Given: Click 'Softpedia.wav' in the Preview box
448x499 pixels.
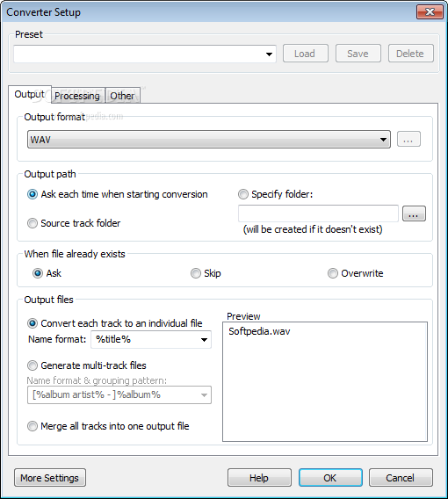Looking at the screenshot, I should [x=259, y=331].
